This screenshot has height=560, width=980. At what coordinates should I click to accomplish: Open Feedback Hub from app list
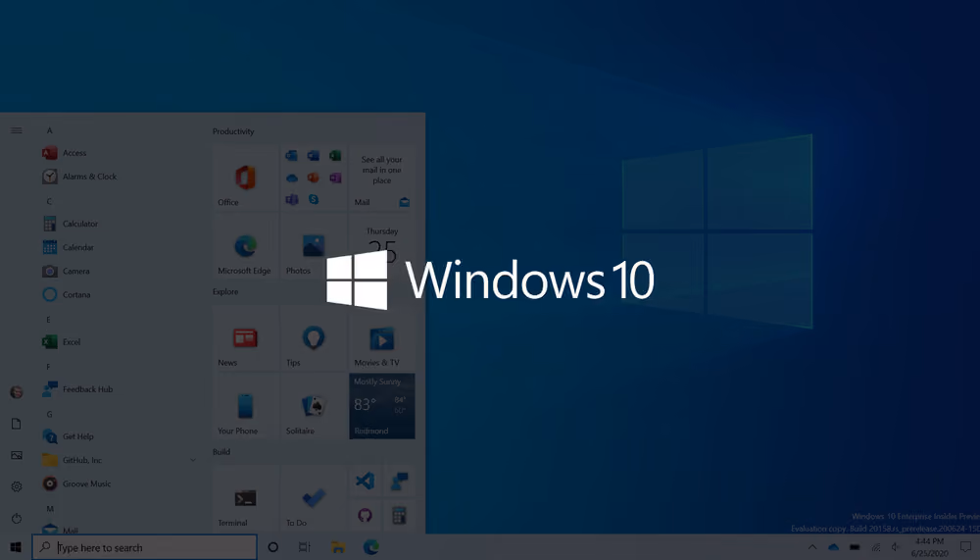(x=119, y=389)
